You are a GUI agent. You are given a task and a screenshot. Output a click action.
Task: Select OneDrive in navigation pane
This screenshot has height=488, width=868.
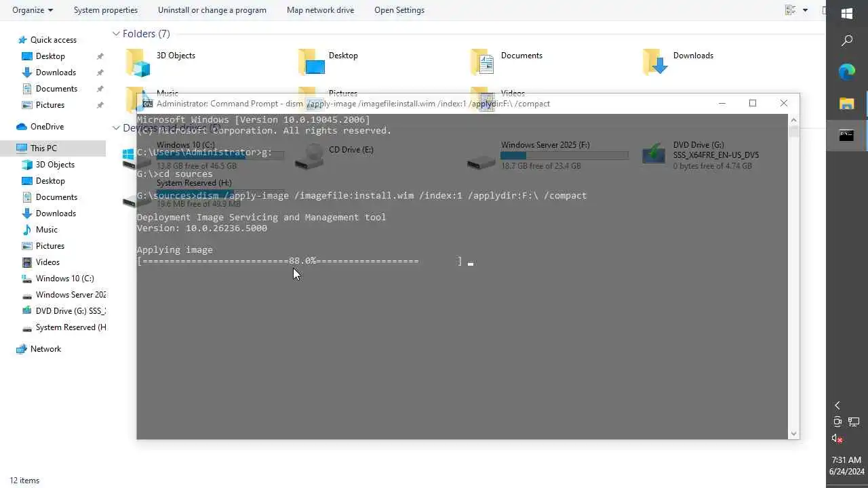(x=47, y=127)
